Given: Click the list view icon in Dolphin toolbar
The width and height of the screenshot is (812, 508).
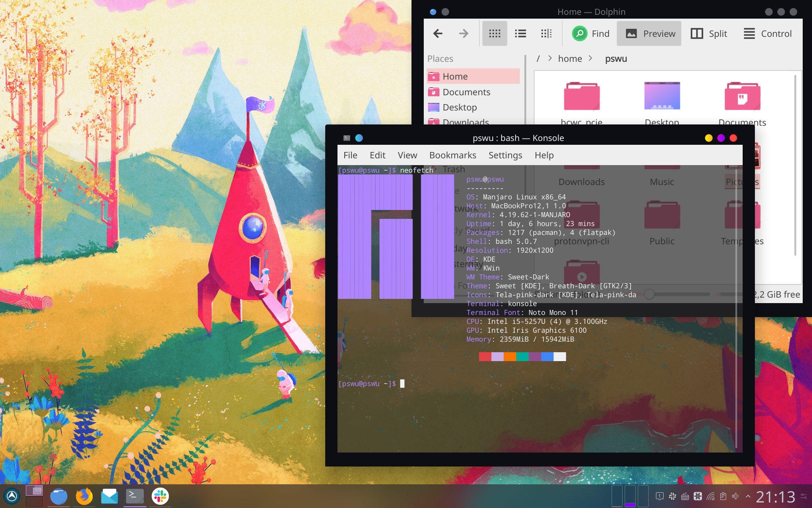Looking at the screenshot, I should tap(519, 33).
